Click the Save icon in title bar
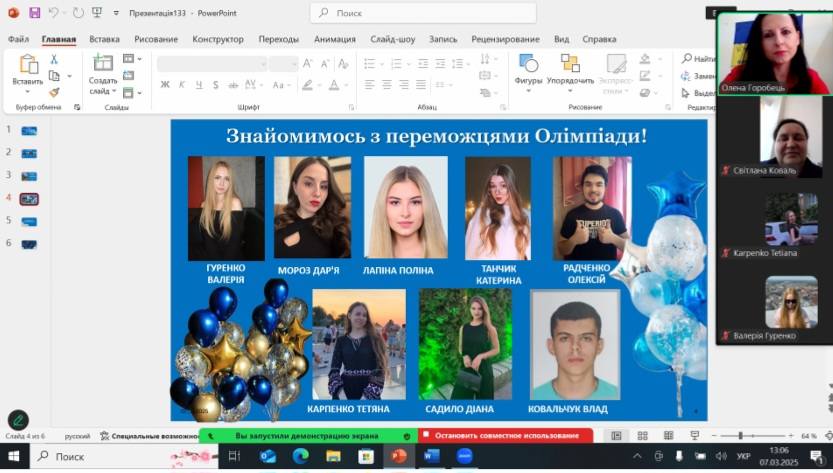Viewport: 833px width, 473px height. (34, 13)
